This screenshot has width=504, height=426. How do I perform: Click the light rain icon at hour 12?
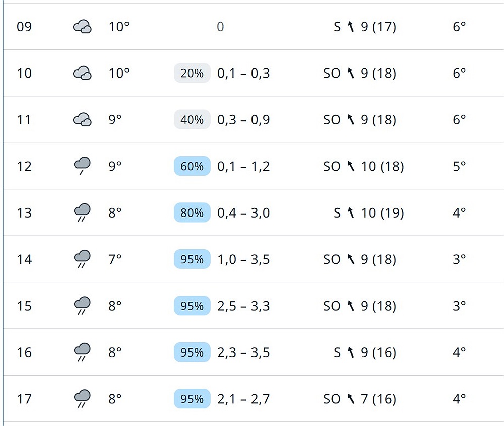click(x=82, y=166)
